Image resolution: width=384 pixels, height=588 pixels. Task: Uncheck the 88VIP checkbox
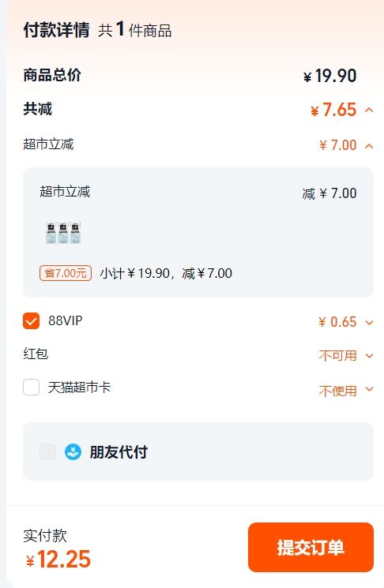pos(31,321)
